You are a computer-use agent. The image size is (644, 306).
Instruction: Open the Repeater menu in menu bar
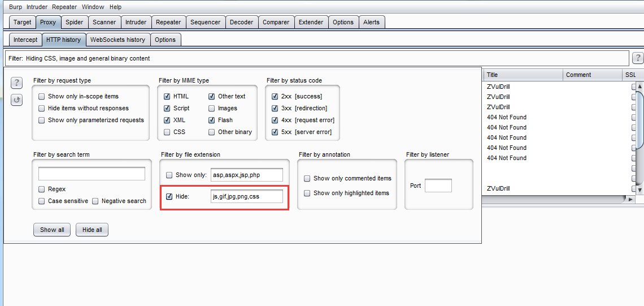(64, 7)
